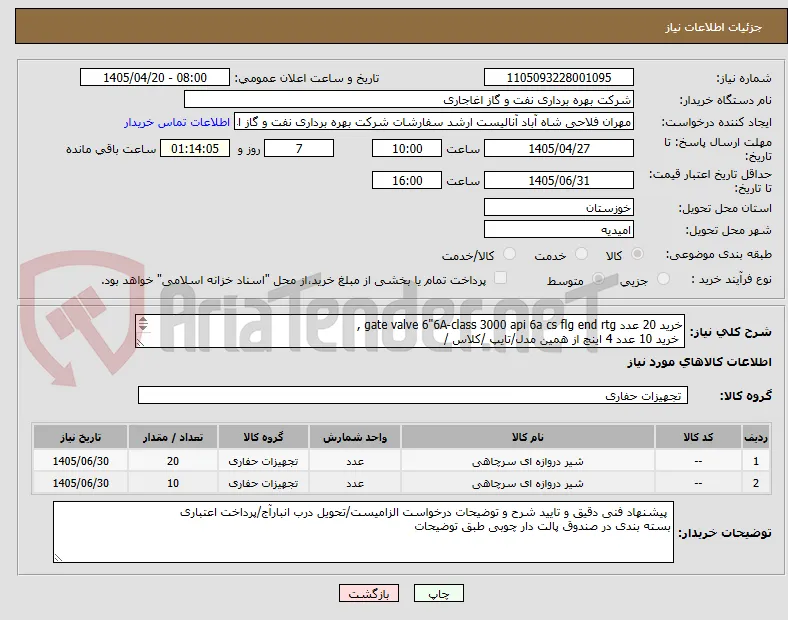
Task: Click row 2 need date 1405/06/30
Action: pos(80,483)
